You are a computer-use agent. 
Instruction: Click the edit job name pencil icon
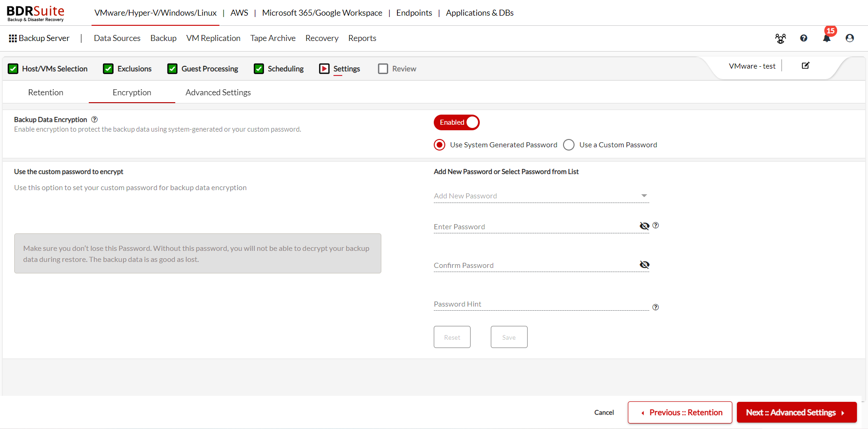pyautogui.click(x=805, y=65)
